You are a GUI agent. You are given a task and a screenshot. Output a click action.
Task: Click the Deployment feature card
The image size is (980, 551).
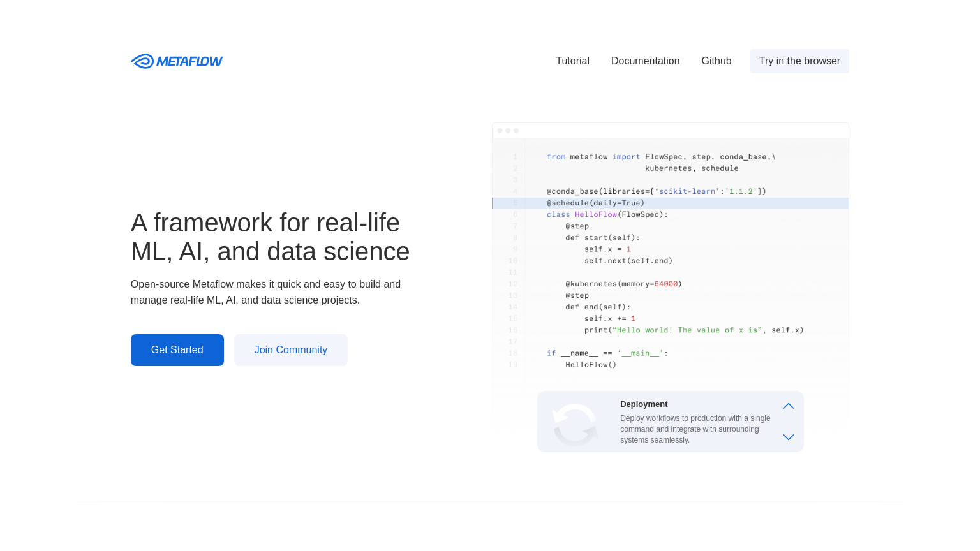point(670,421)
